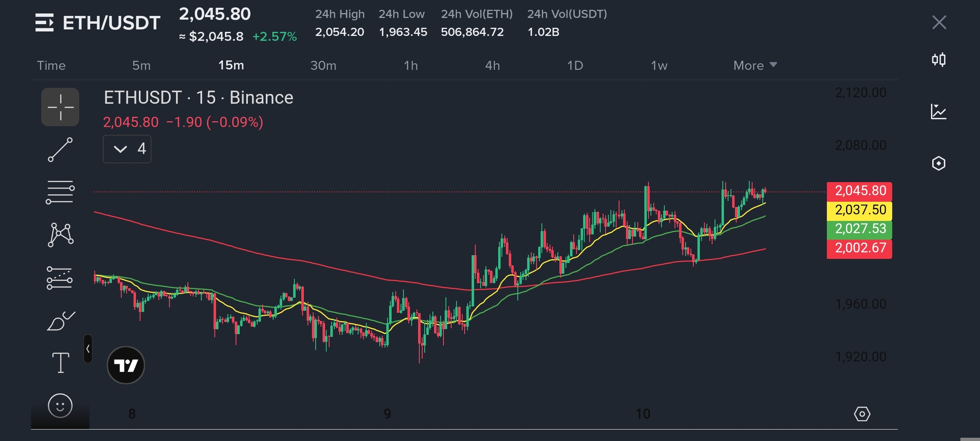
Task: Open the ETH/USDT pair list menu
Action: pyautogui.click(x=45, y=22)
